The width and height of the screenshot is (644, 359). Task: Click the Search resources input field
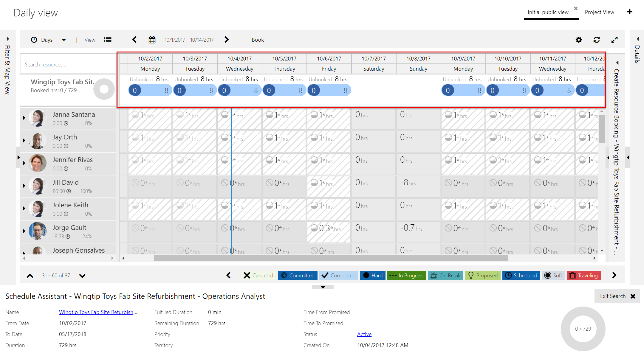(68, 65)
